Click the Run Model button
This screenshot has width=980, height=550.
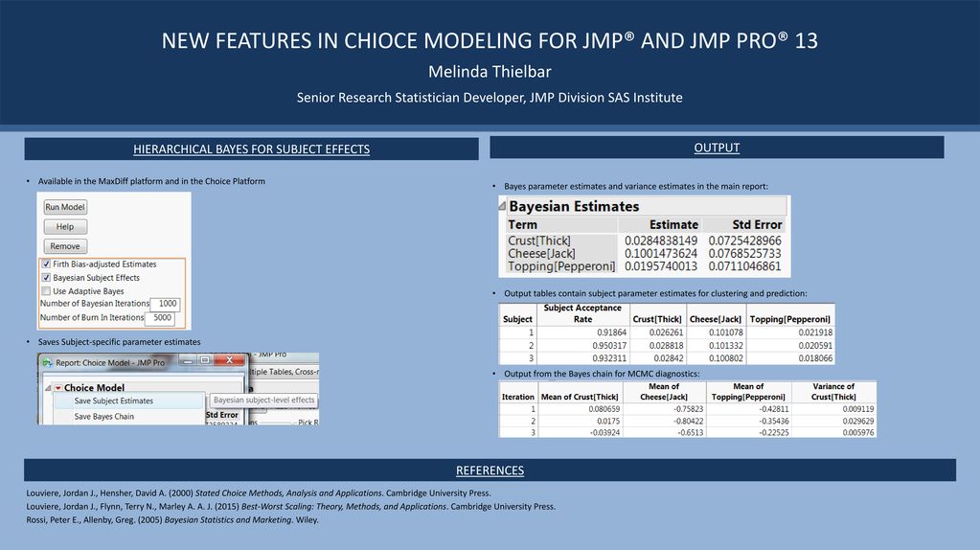click(65, 207)
